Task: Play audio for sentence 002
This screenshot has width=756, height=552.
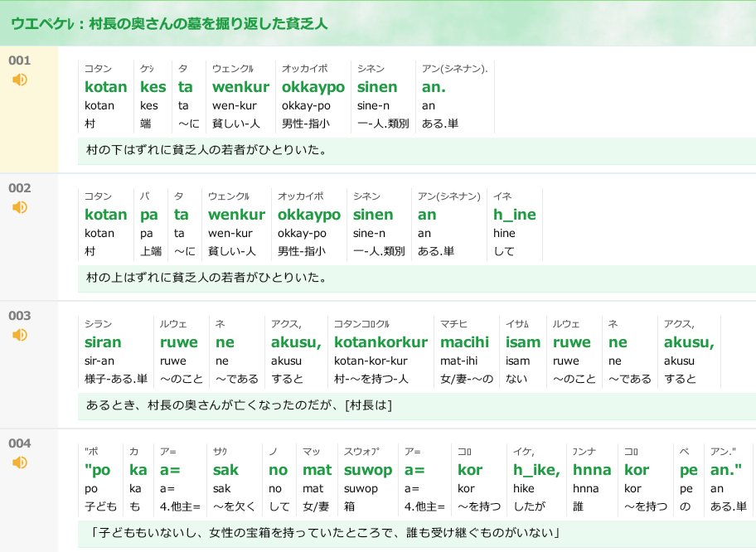Action: click(19, 207)
